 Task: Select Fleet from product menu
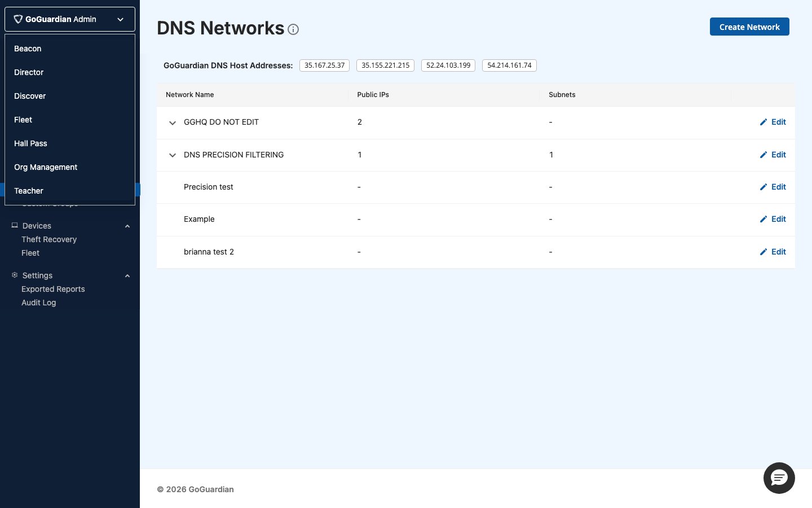click(x=70, y=120)
